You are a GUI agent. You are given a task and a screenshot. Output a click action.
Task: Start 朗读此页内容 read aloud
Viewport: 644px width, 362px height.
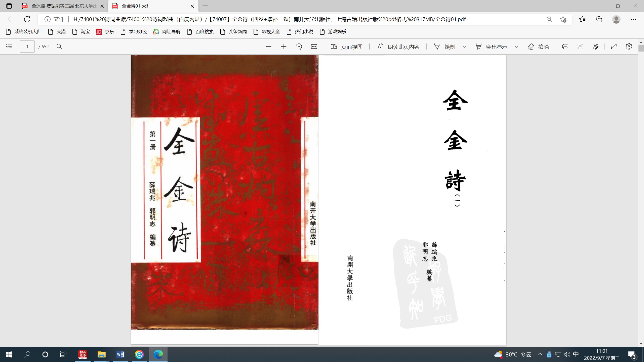398,47
